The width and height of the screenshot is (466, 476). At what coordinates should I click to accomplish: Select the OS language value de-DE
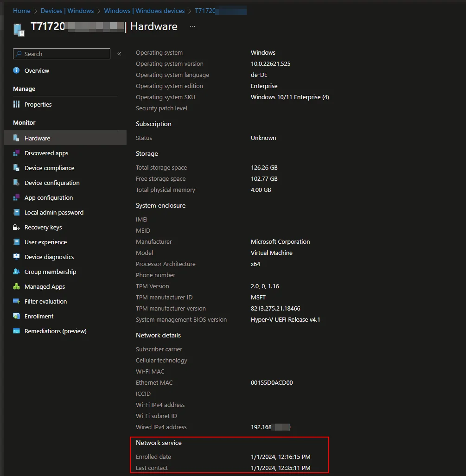click(259, 75)
